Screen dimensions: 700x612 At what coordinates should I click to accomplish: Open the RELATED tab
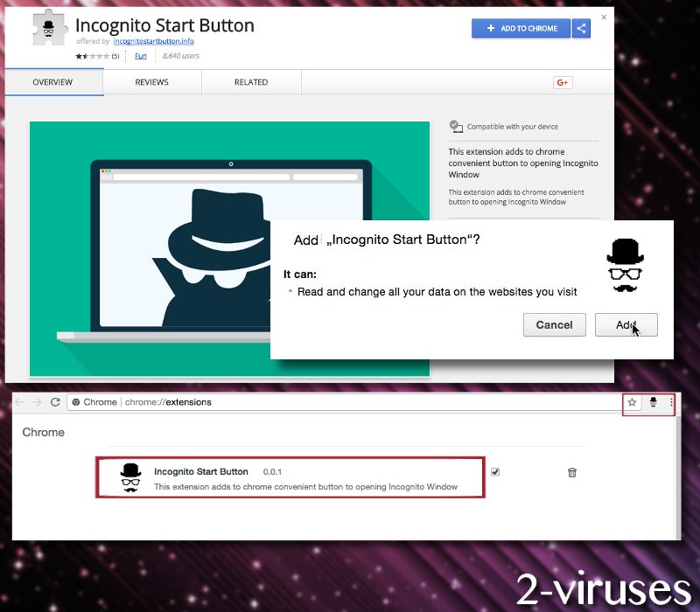click(x=251, y=81)
